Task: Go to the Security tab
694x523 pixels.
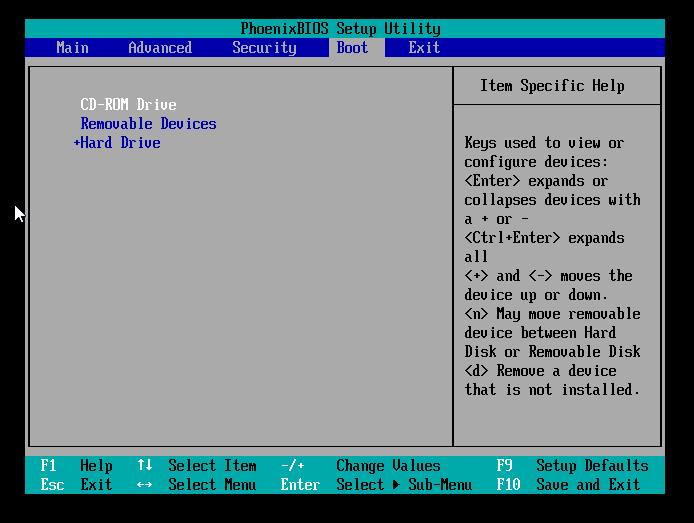Action: pos(264,48)
